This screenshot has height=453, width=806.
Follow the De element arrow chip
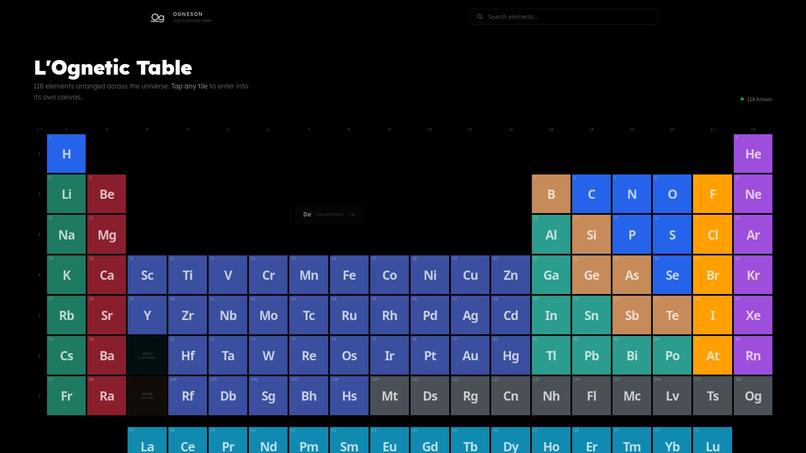tap(329, 214)
